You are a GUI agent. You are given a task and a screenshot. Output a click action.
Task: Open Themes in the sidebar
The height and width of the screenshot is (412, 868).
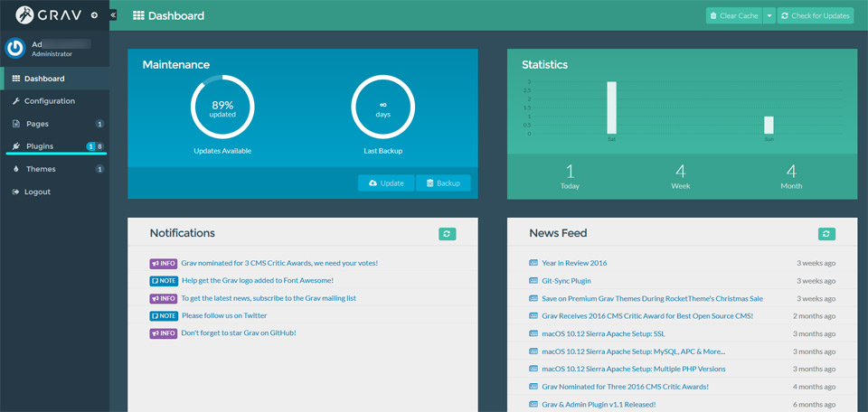pyautogui.click(x=55, y=169)
